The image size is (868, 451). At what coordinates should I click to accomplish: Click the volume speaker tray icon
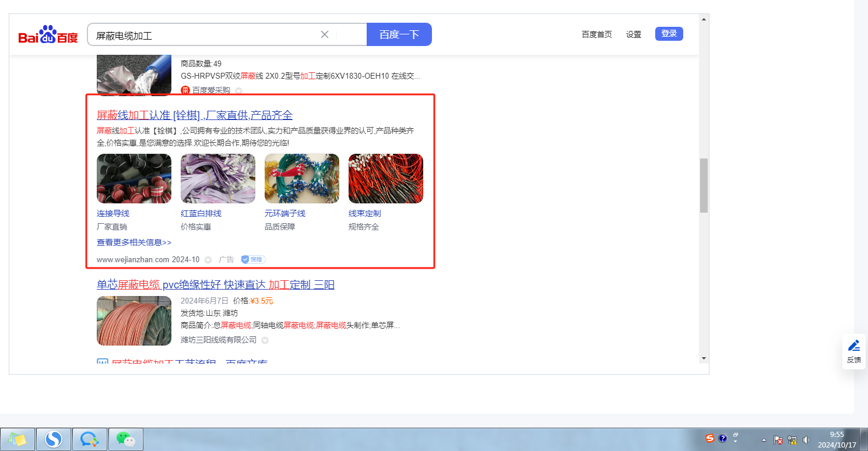point(807,440)
